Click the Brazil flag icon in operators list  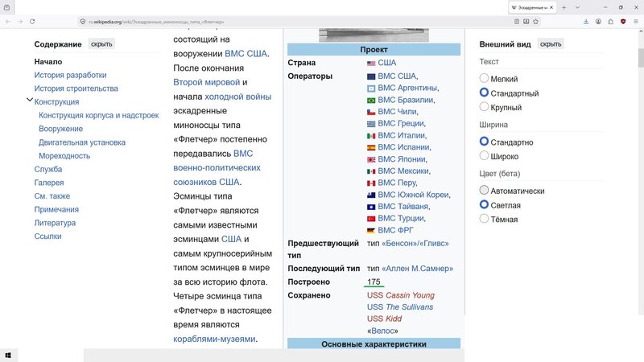click(371, 101)
